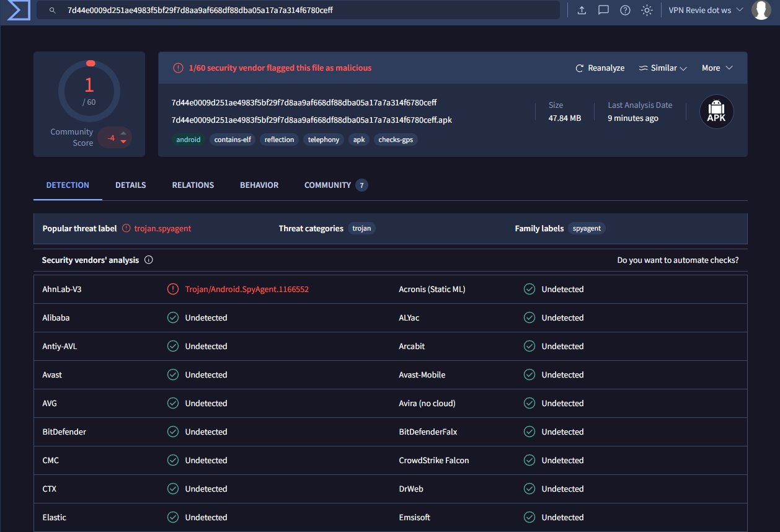Click the Elastic undetected checkmark icon
This screenshot has height=532, width=780.
click(173, 517)
